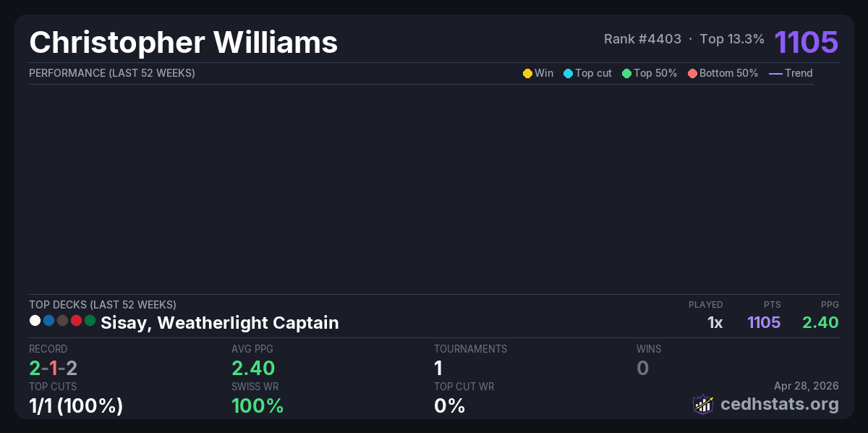
Task: Click the yellow Win legend dot
Action: [527, 73]
